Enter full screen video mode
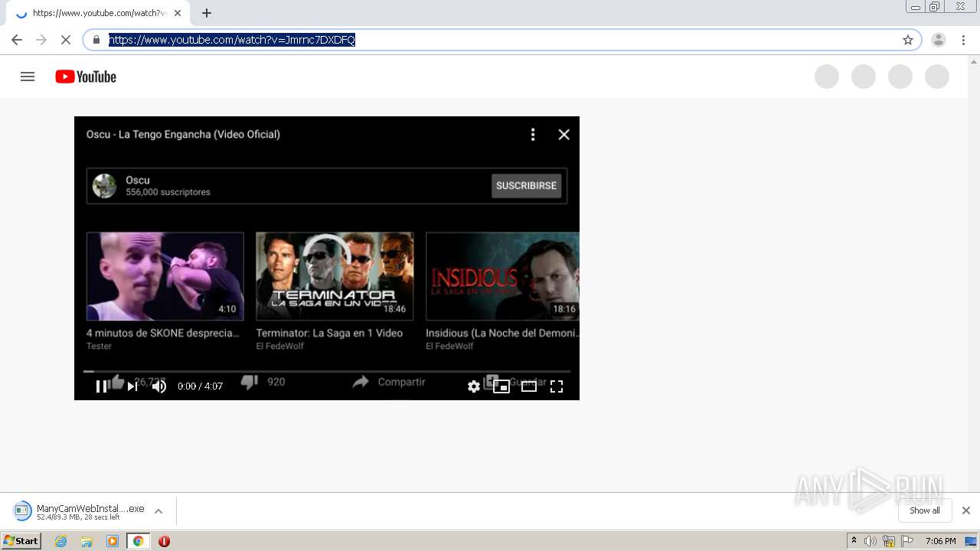Image resolution: width=980 pixels, height=551 pixels. click(x=557, y=386)
